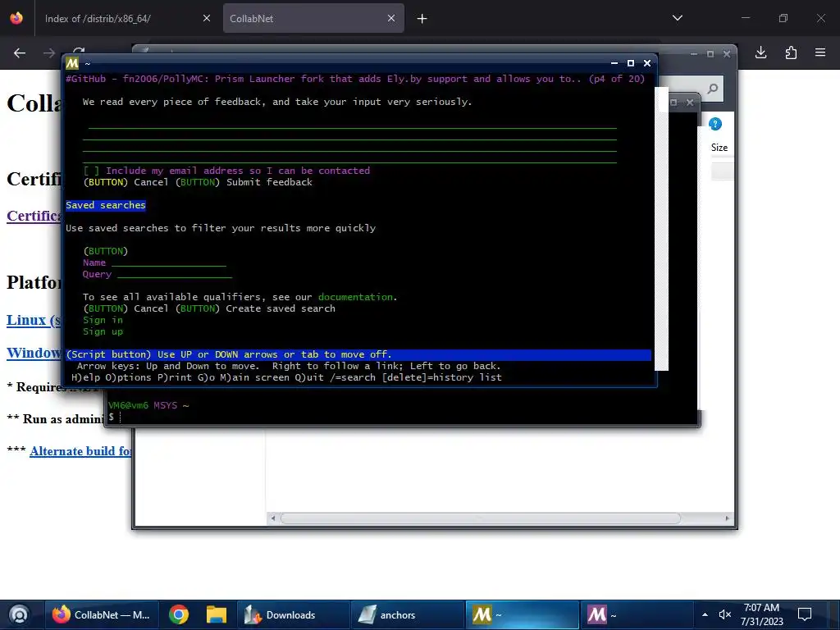Activate the feedback Cancel button
Viewport: 840px width, 630px height.
(x=126, y=182)
